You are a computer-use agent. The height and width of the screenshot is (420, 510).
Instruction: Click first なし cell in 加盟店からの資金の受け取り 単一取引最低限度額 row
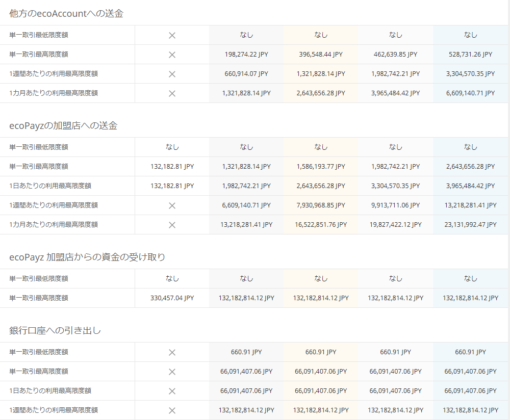[172, 279]
